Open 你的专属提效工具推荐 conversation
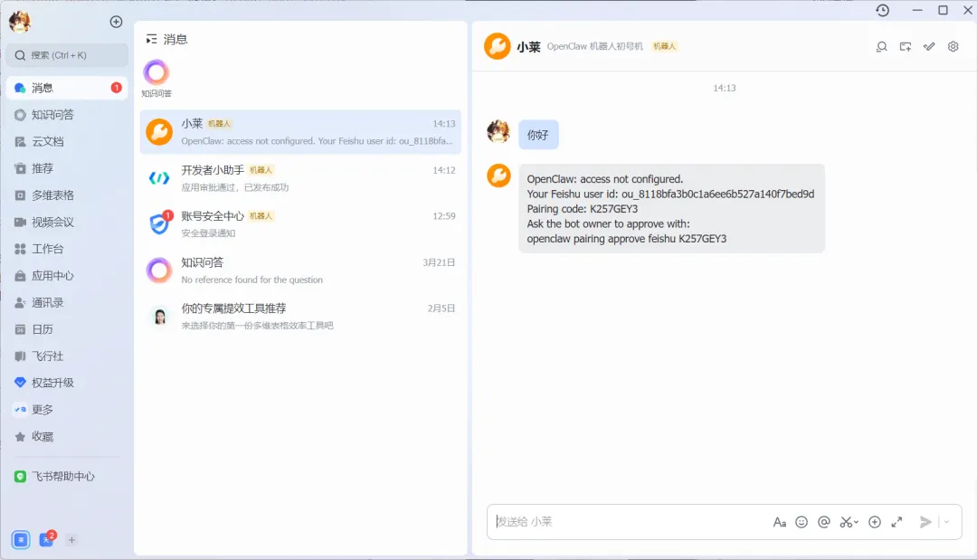The height and width of the screenshot is (560, 977). (x=300, y=317)
